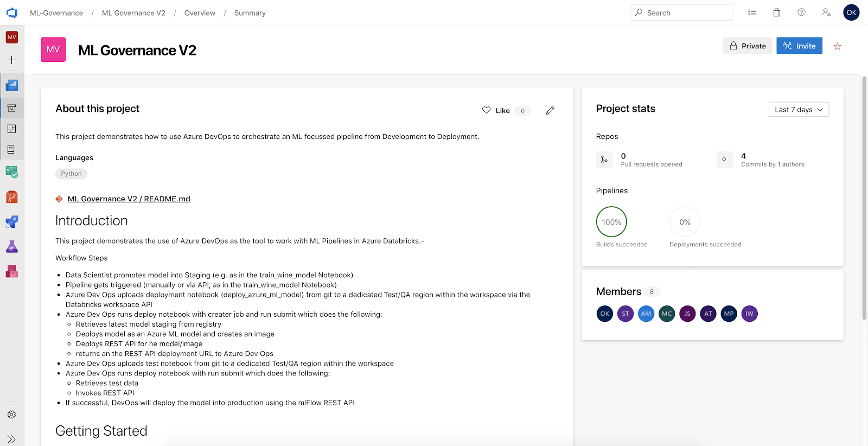Go to Overview in the breadcrumb
The width and height of the screenshot is (868, 446).
200,13
